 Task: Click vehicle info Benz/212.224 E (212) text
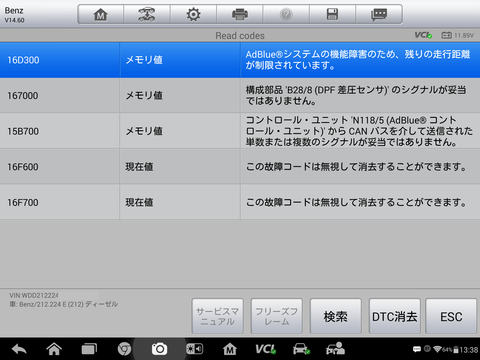63,304
